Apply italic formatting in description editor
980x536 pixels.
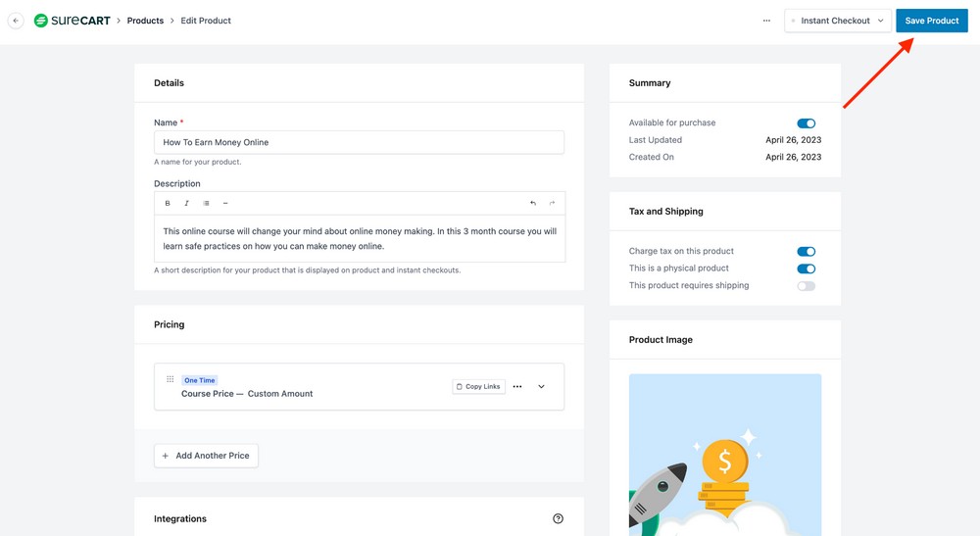[186, 204]
